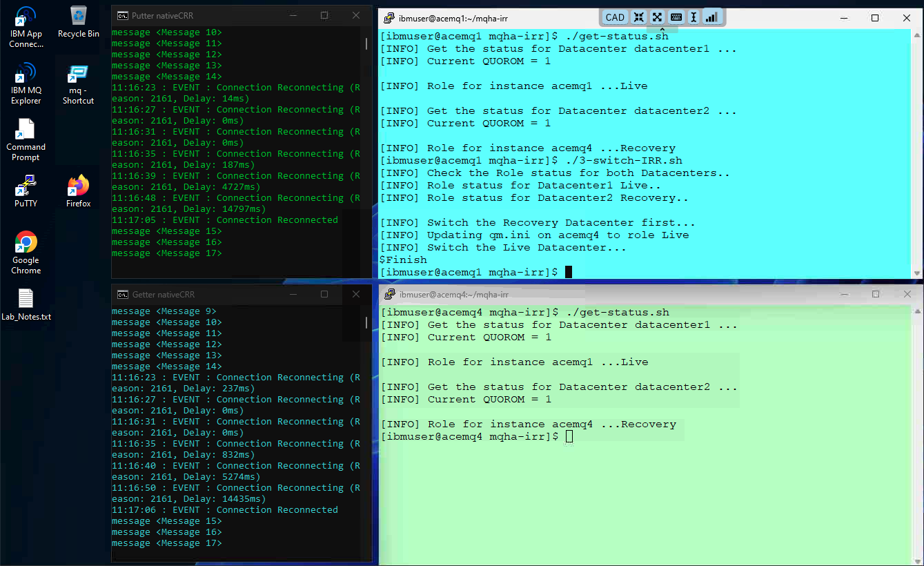Click the text cursor icon in remote toolbar
Image resolution: width=924 pixels, height=566 pixels.
(x=694, y=17)
